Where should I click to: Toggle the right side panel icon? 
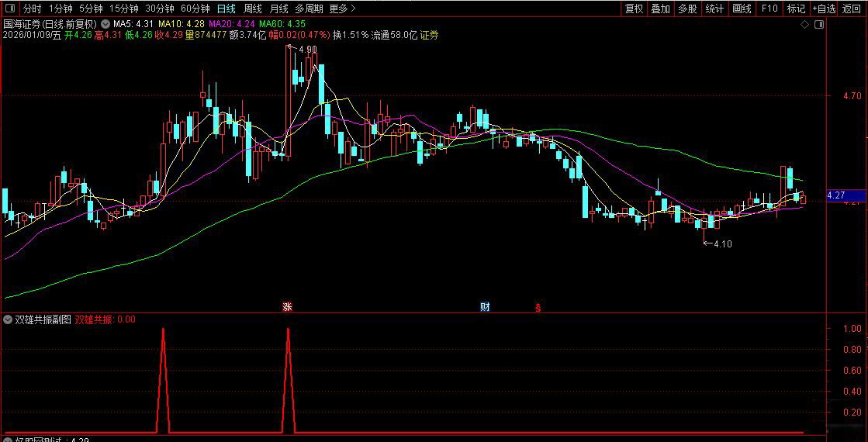point(819,24)
